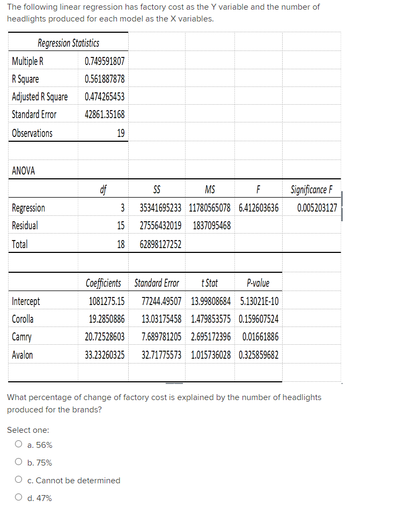Click the Camry P-value 0.01661886
Viewport: 420px width, 508px height.
tap(259, 336)
